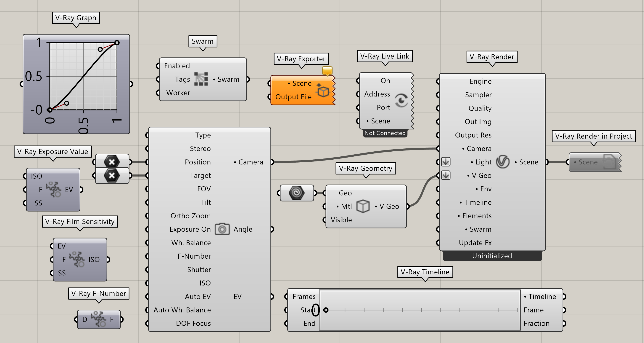Viewport: 644px width, 343px height.
Task: Click the DOF Focus camera input
Action: (193, 324)
